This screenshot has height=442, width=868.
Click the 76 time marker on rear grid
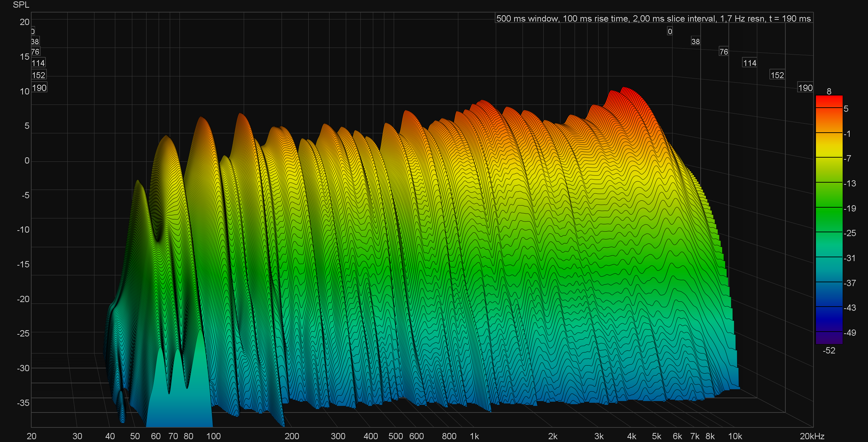tap(724, 52)
